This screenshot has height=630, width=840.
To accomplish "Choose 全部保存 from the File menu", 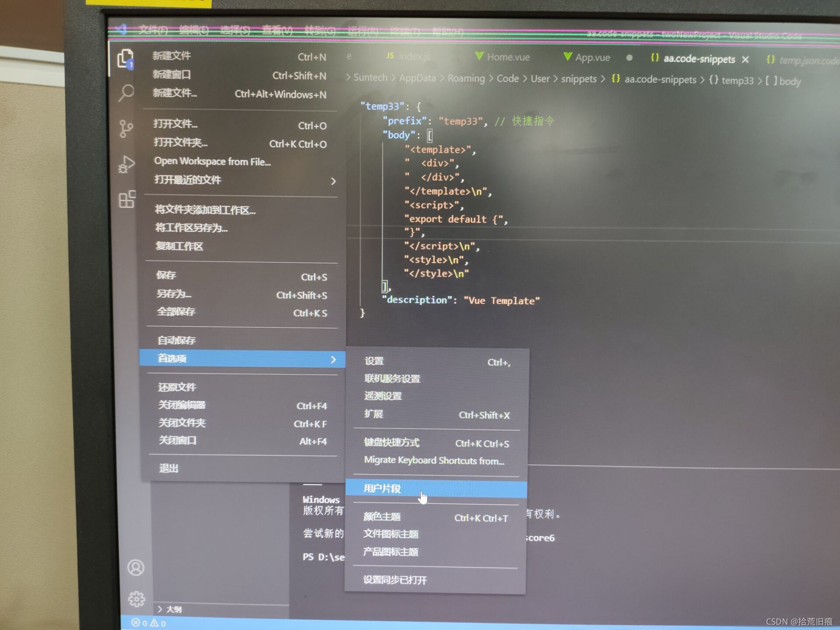I will tap(242, 312).
